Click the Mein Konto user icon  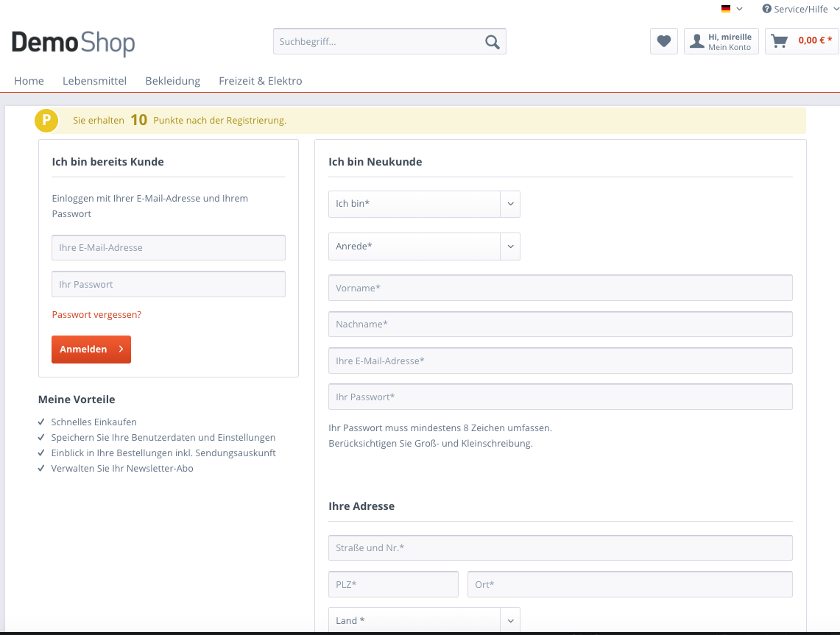click(x=696, y=41)
